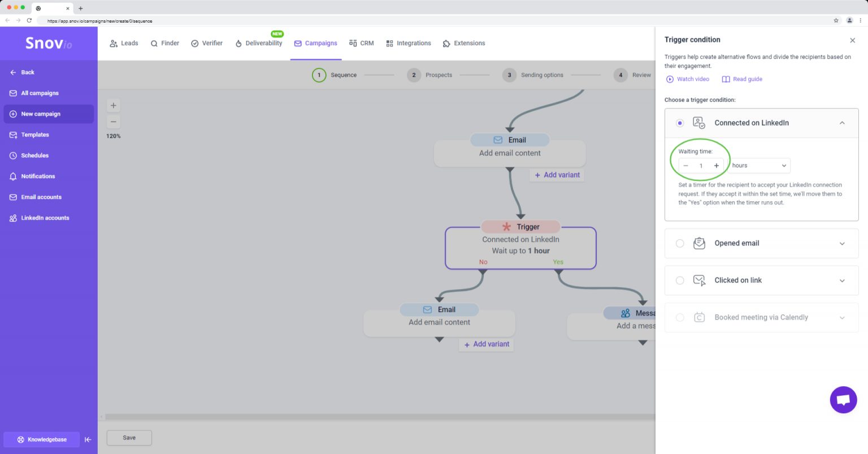The height and width of the screenshot is (454, 868).
Task: Open a new browser tab
Action: coord(81,8)
